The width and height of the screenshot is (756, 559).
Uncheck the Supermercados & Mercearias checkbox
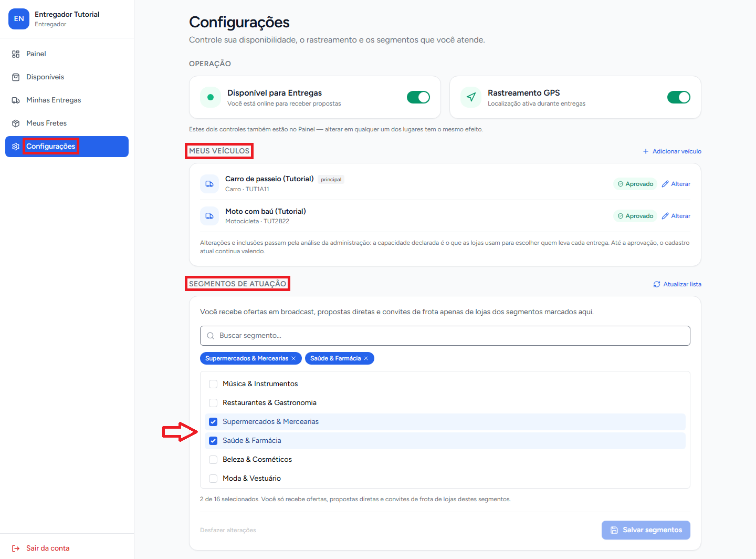[213, 422]
